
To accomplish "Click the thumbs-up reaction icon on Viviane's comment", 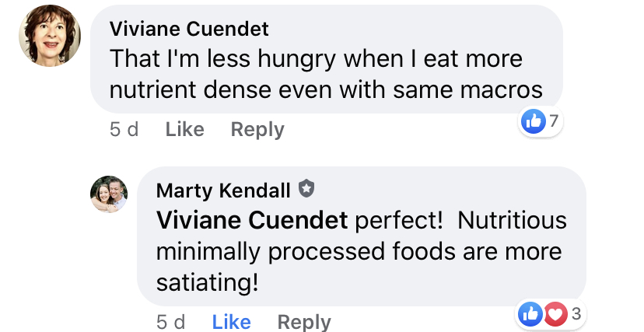I will [x=534, y=121].
